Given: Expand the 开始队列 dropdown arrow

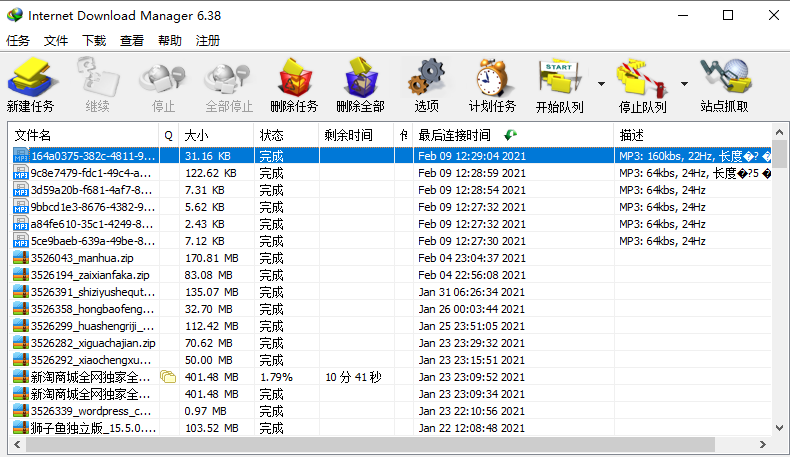Looking at the screenshot, I should pos(601,84).
